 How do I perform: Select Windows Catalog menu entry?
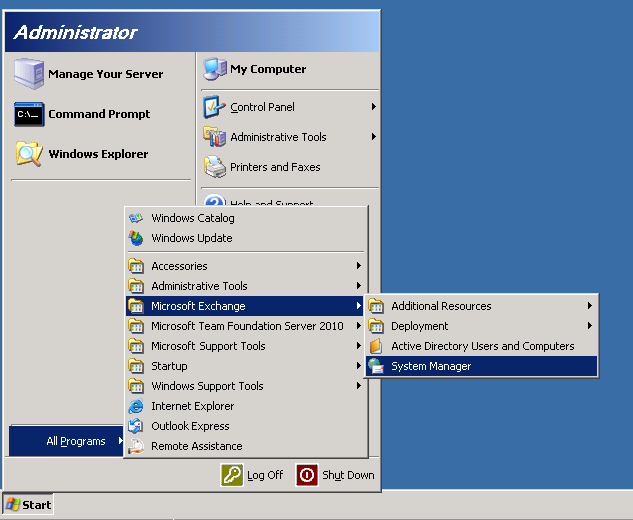pyautogui.click(x=245, y=218)
